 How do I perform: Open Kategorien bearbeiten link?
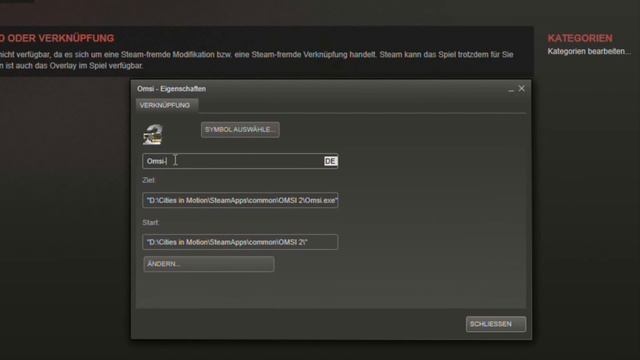coord(589,51)
